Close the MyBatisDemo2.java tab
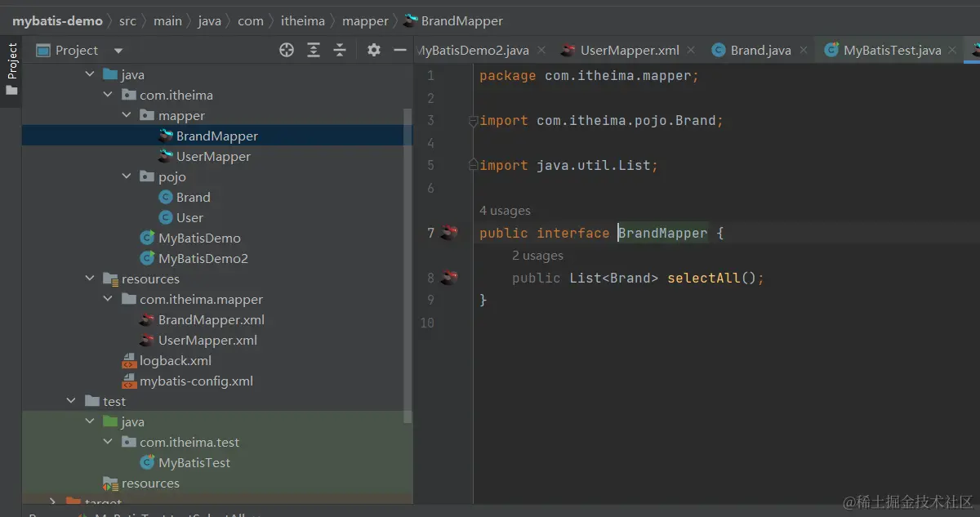This screenshot has width=980, height=517. 541,51
